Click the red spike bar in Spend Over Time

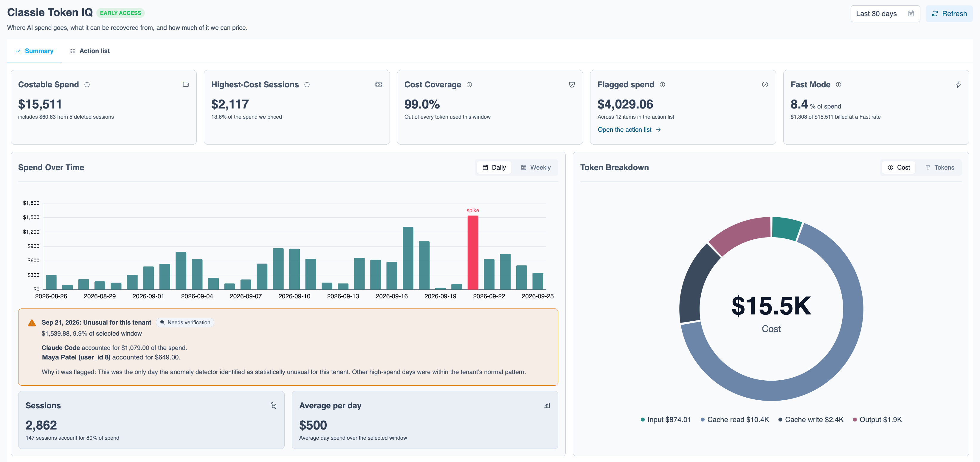pos(473,253)
